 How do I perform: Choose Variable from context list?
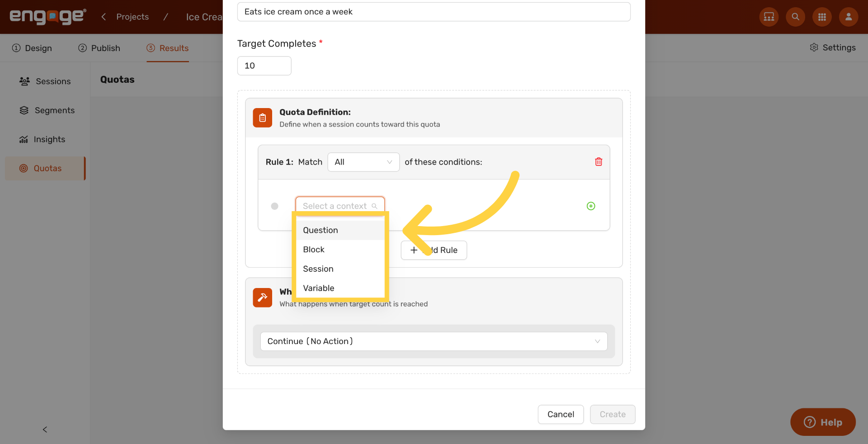pyautogui.click(x=340, y=288)
